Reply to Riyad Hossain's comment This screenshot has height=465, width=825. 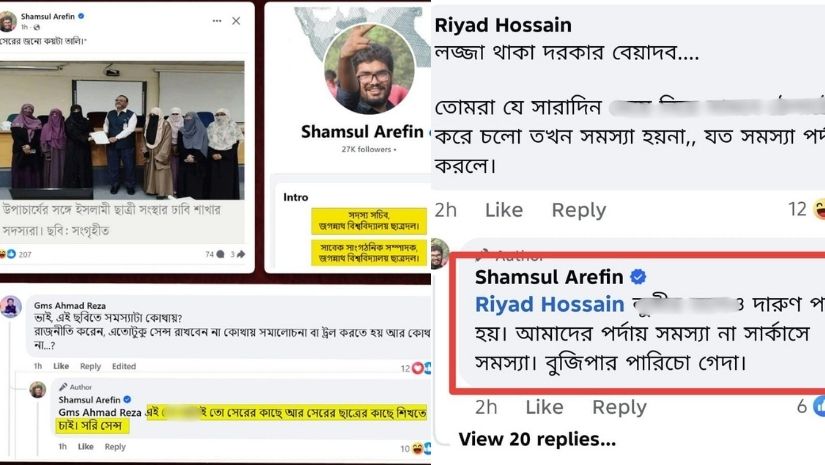pos(579,210)
